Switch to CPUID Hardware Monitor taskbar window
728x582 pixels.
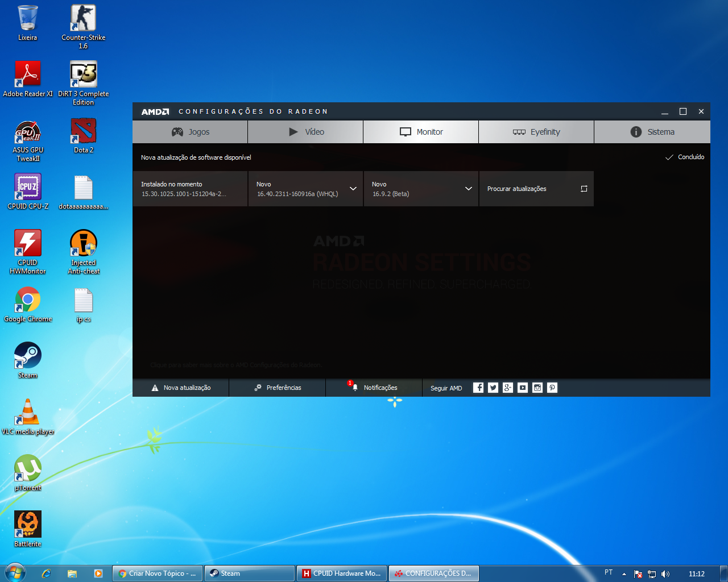coord(342,573)
